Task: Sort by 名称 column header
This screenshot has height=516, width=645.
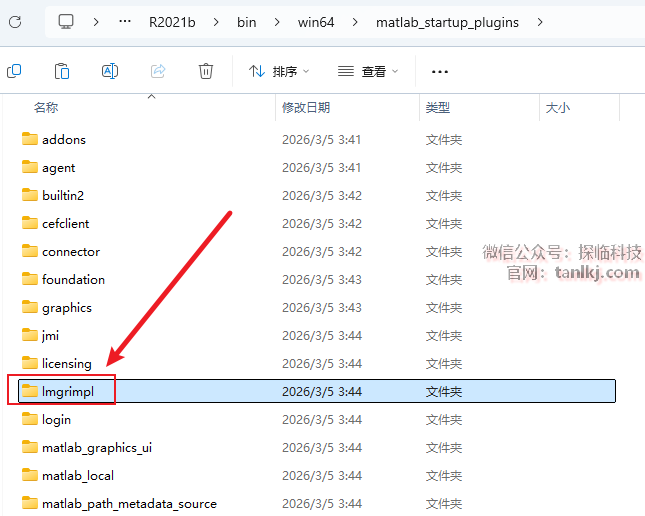Action: tap(46, 108)
